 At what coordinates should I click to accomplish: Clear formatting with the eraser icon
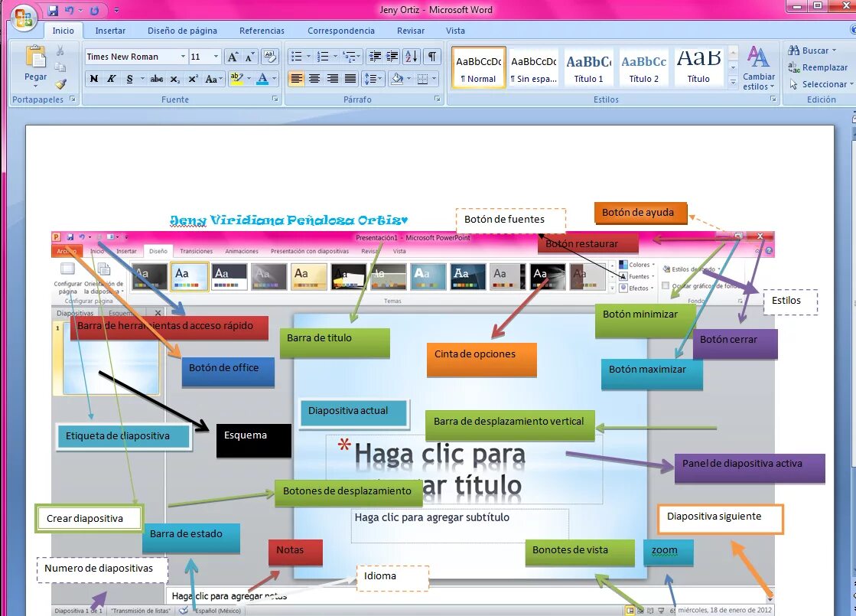click(270, 57)
